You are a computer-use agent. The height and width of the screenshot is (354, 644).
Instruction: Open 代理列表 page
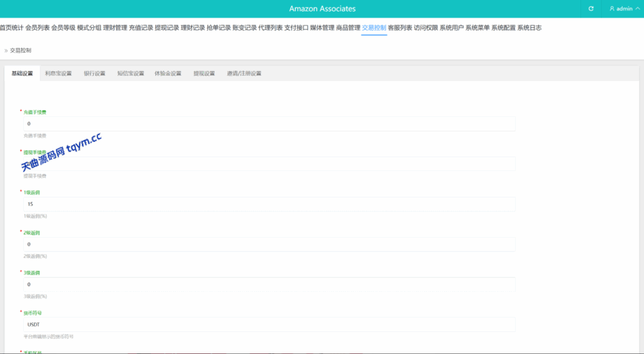coord(270,28)
